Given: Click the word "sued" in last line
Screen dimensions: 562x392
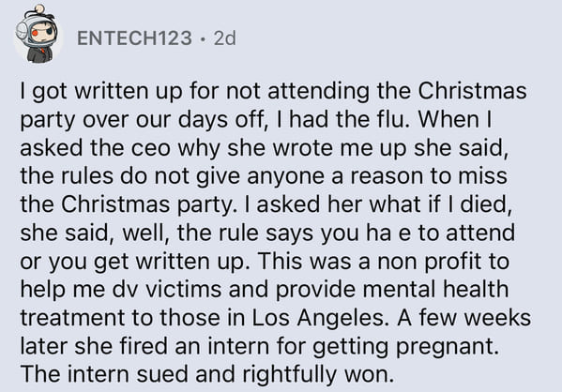Looking at the screenshot, I should [x=162, y=375].
